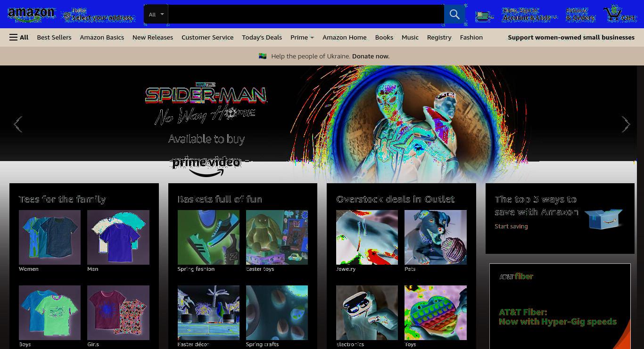Image resolution: width=644 pixels, height=349 pixels.
Task: Go to Amazon Home
Action: point(344,37)
